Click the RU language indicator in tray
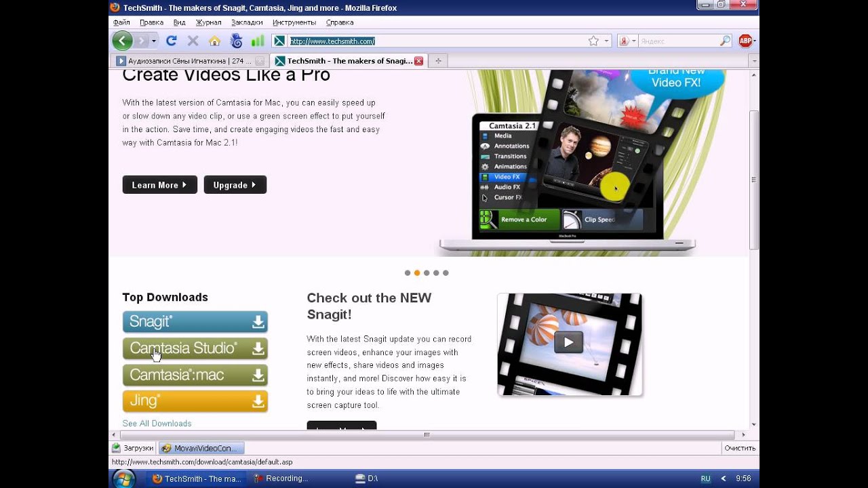The height and width of the screenshot is (488, 868). coord(705,479)
